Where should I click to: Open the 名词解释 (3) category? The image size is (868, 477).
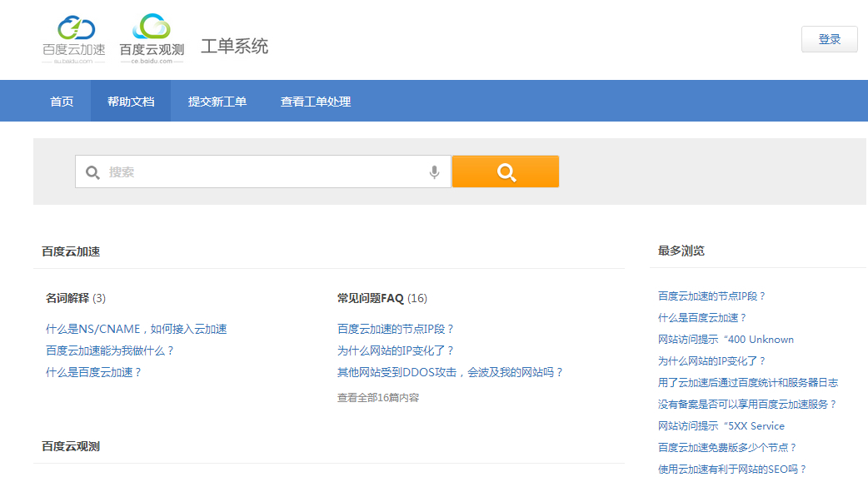point(75,298)
